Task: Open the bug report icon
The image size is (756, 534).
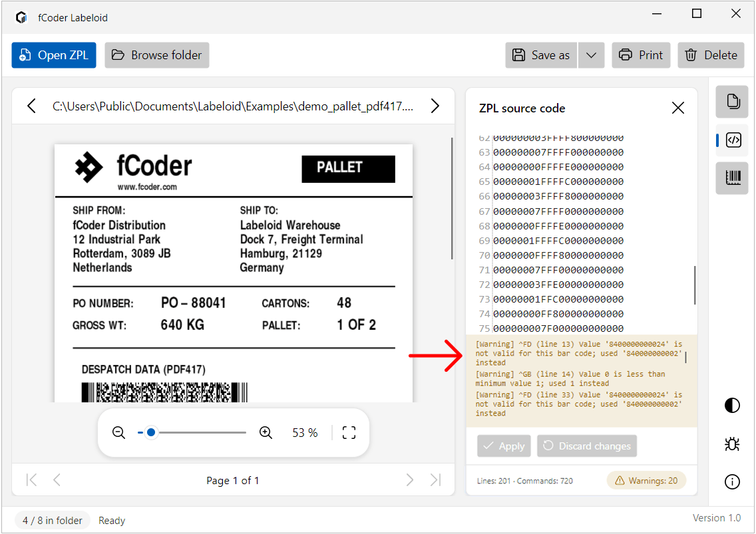Action: pyautogui.click(x=732, y=444)
